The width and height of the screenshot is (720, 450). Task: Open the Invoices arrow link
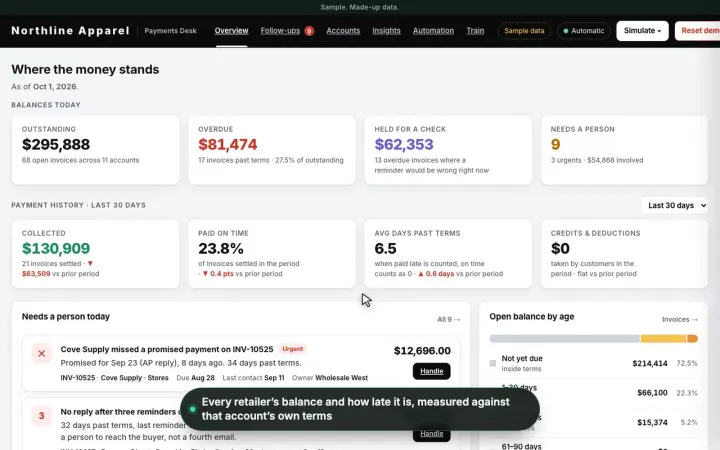coord(680,319)
